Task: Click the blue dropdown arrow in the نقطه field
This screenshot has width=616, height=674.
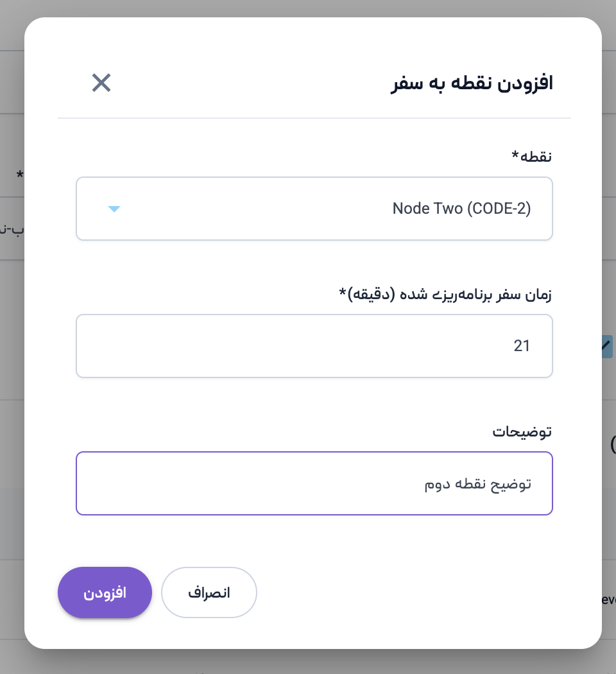Action: coord(114,209)
